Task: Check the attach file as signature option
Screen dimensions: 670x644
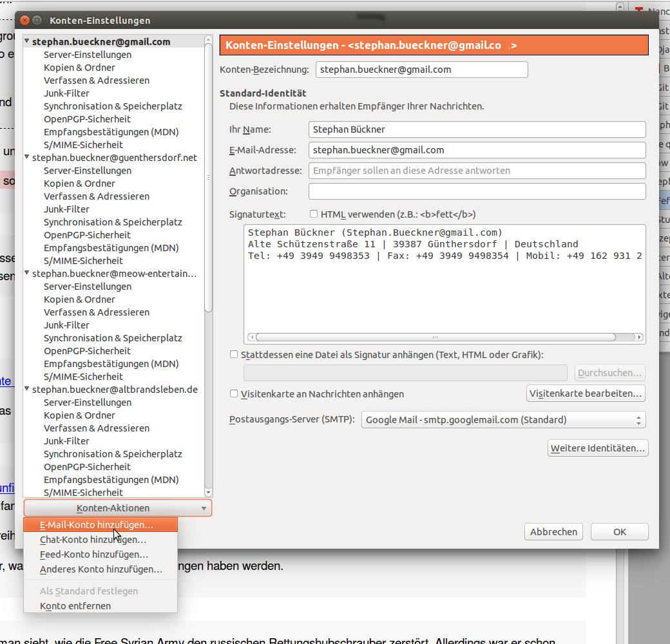Action: (x=234, y=355)
